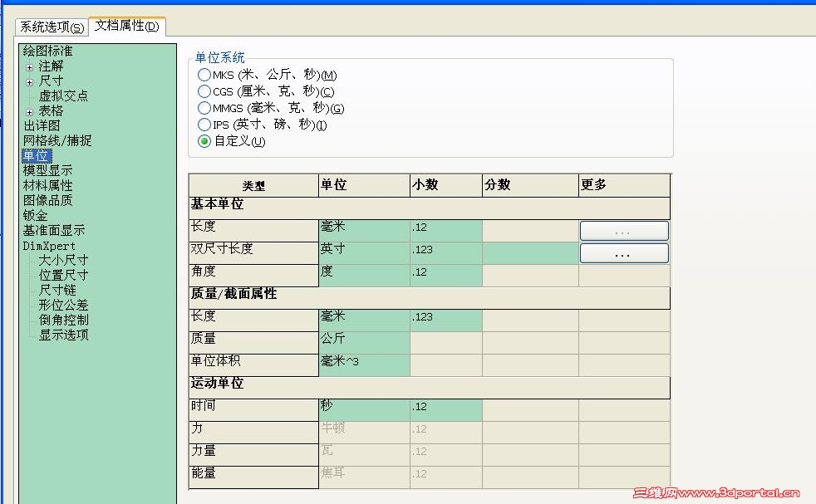Open the 毫米^3 unit cell for 单位体积
The width and height of the screenshot is (816, 504).
[x=364, y=365]
